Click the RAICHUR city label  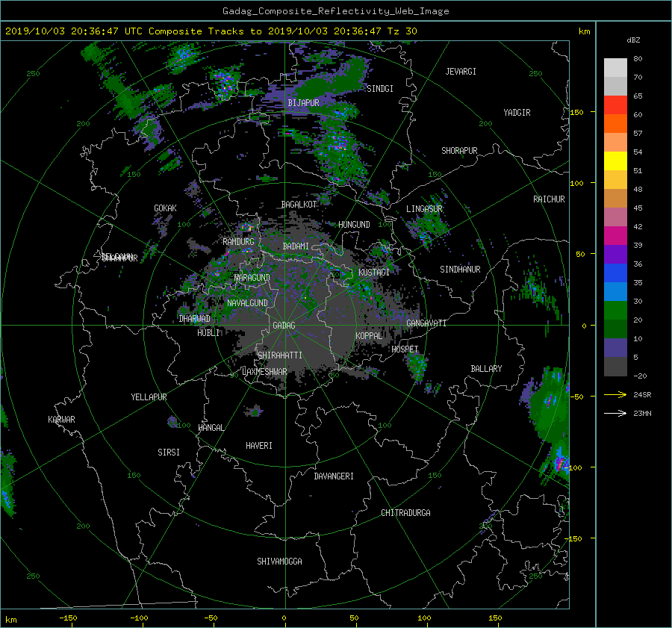pos(549,199)
